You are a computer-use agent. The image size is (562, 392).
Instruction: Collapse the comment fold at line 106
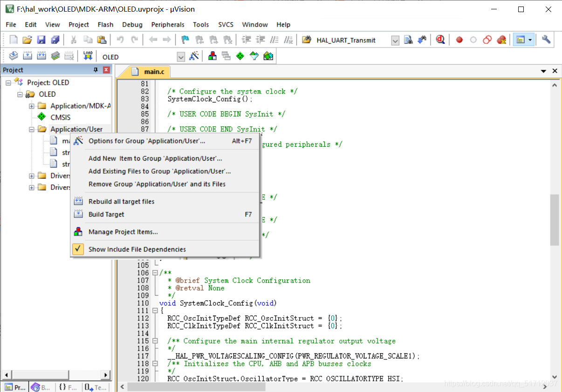155,273
